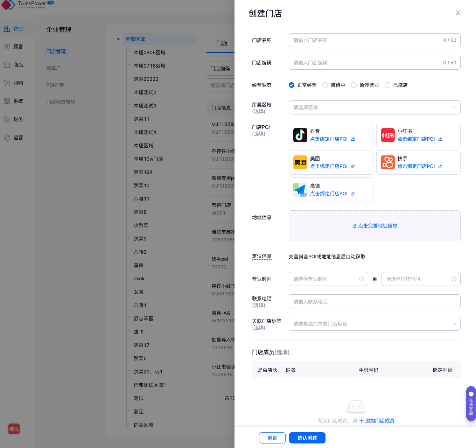
Task: Click the Douyin platform icon
Action: click(300, 135)
